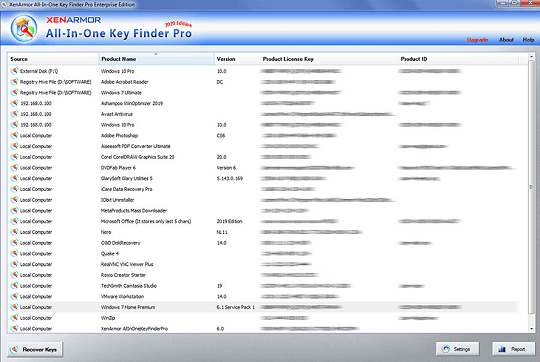The height and width of the screenshot is (362, 540).
Task: Click the scrollbar down arrow of the list
Action: pyautogui.click(x=531, y=329)
